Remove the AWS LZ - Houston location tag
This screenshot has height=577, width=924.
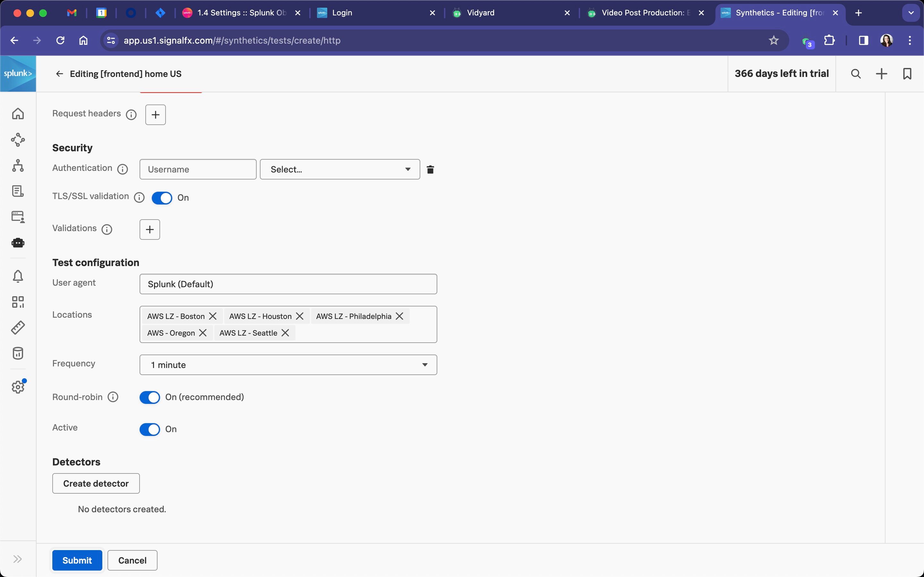tap(300, 316)
